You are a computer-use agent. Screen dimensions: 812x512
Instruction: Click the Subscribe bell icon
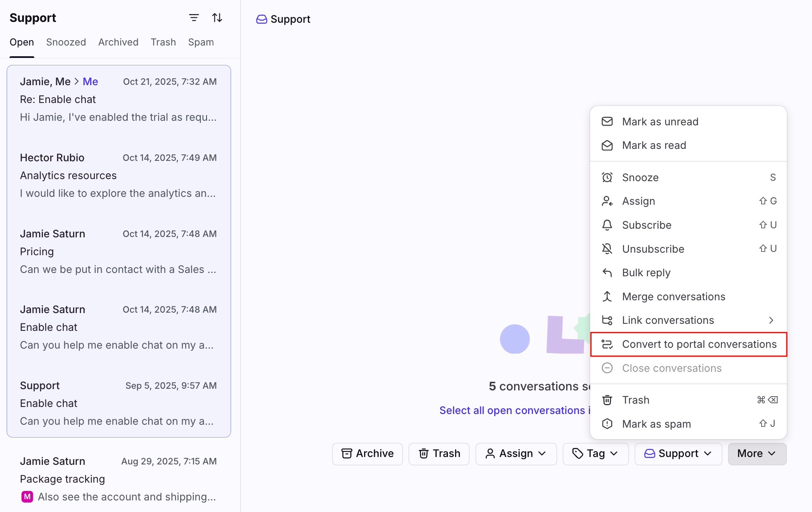click(x=607, y=225)
